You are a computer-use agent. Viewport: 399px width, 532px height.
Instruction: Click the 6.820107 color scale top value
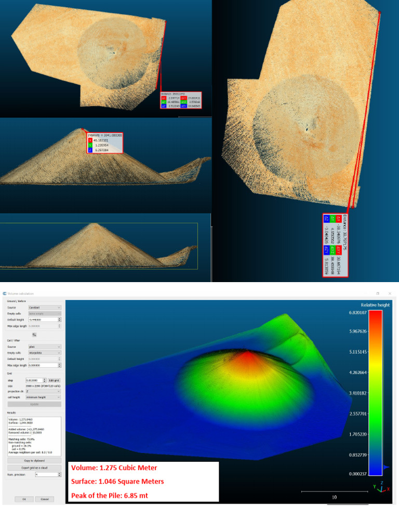(x=358, y=312)
